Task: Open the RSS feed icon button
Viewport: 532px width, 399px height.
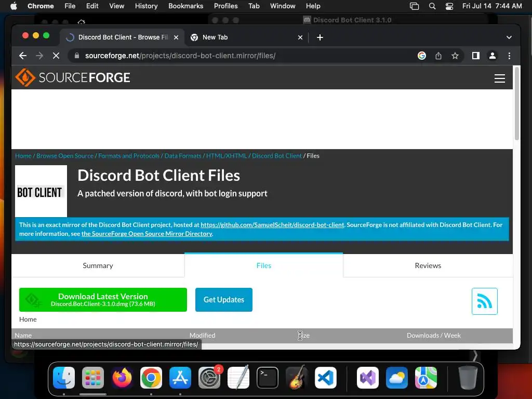Action: pos(485,301)
